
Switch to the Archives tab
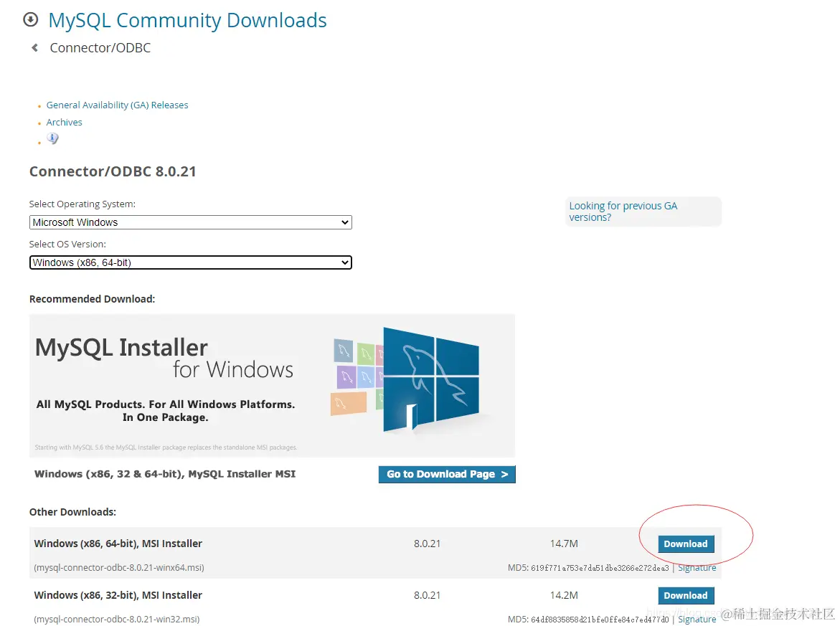tap(65, 122)
